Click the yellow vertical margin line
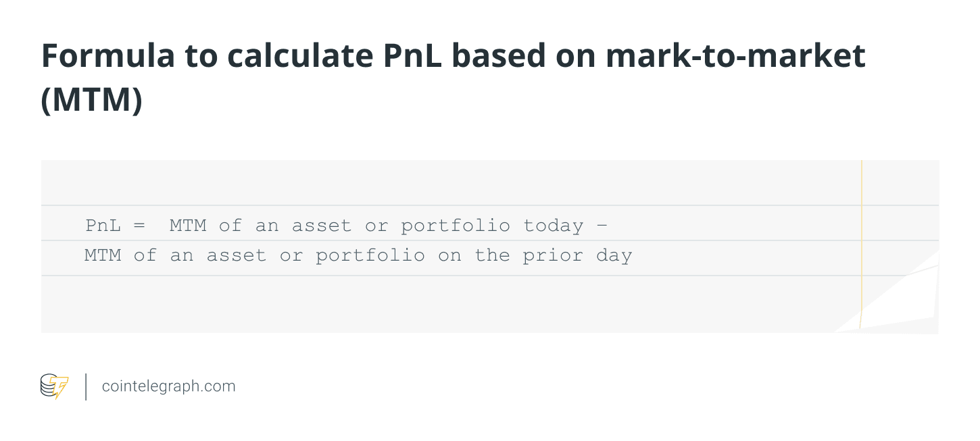The height and width of the screenshot is (441, 980). pos(862,243)
